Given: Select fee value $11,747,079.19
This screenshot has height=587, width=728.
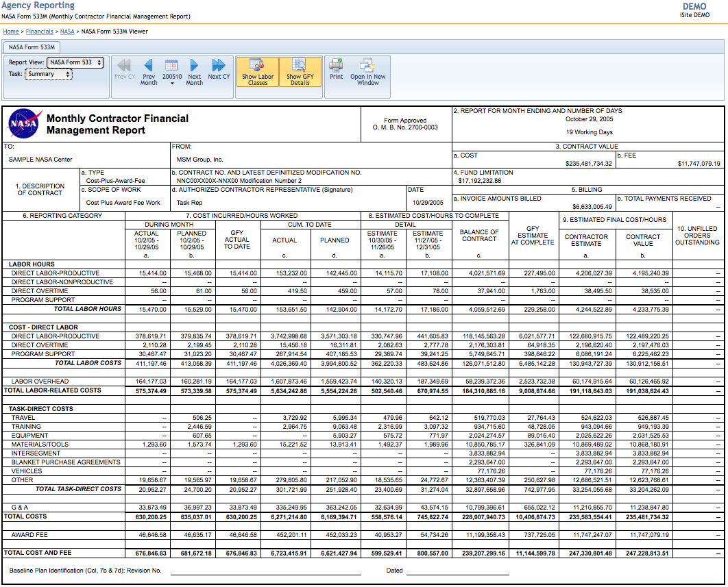Looking at the screenshot, I should point(699,164).
